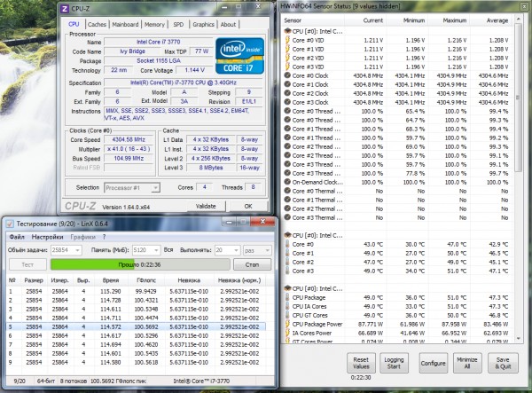Click the Save & Quit button
Image resolution: width=532 pixels, height=393 pixels.
502,363
